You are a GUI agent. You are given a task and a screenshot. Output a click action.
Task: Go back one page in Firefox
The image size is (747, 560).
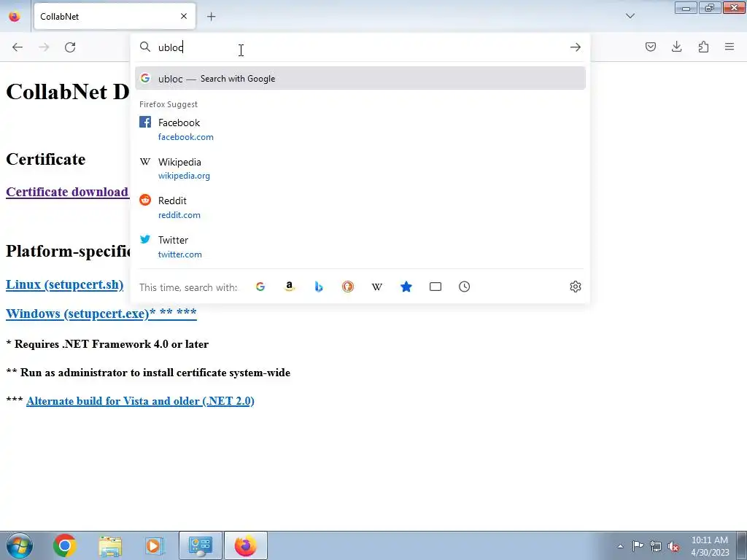click(x=18, y=47)
